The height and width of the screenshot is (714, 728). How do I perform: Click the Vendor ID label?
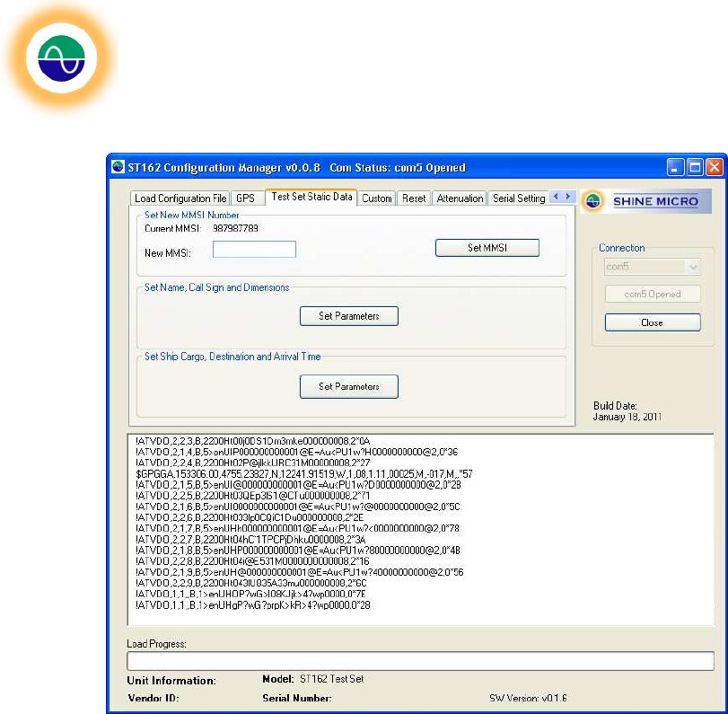click(153, 698)
